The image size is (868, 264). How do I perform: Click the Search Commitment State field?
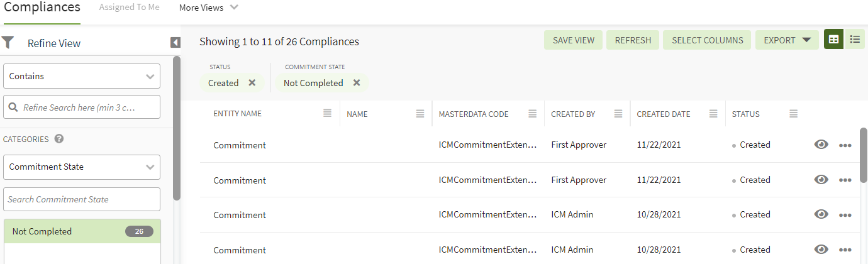82,199
